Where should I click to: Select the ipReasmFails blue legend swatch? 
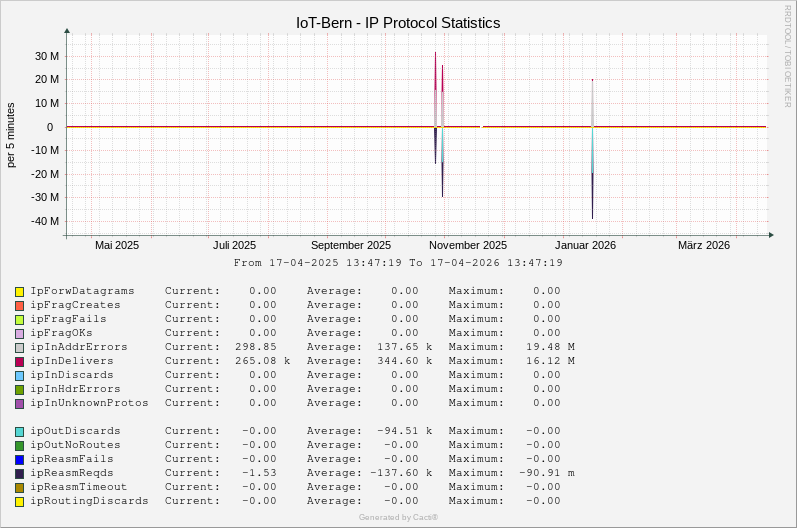coord(19,460)
